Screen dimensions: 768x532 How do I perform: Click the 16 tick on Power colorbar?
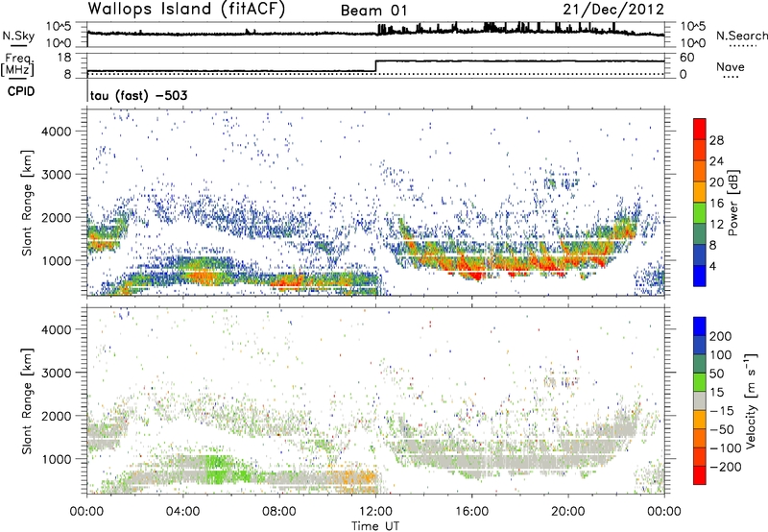click(x=716, y=204)
